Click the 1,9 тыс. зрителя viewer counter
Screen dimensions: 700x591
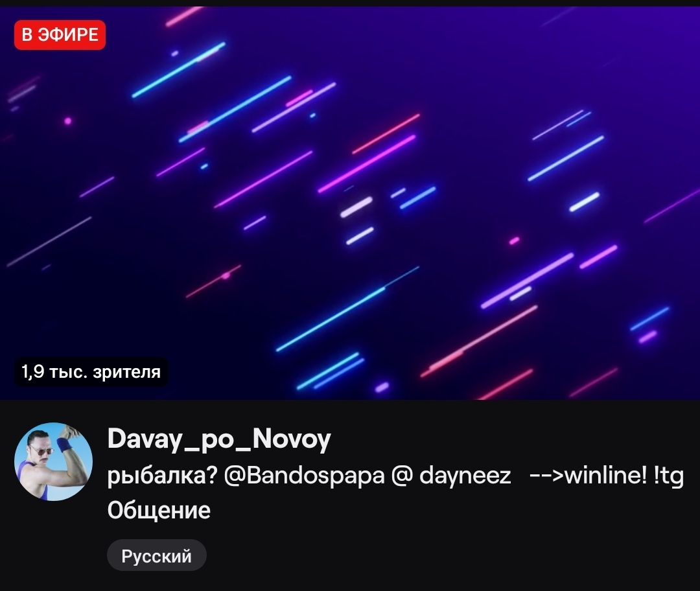point(91,372)
